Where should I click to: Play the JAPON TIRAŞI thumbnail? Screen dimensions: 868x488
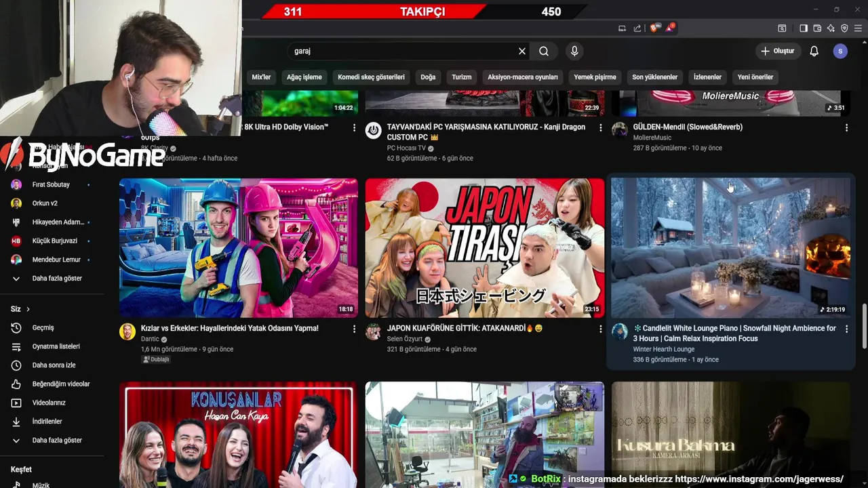[x=484, y=248]
